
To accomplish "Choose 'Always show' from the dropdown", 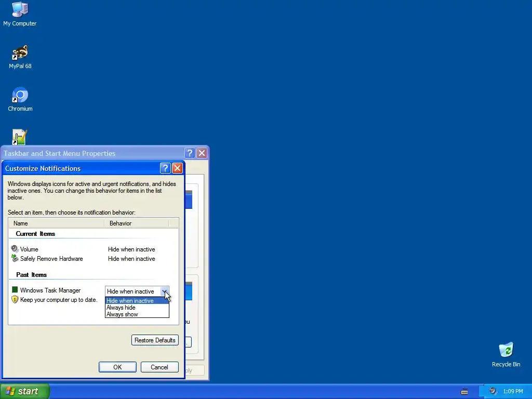I will (137, 314).
